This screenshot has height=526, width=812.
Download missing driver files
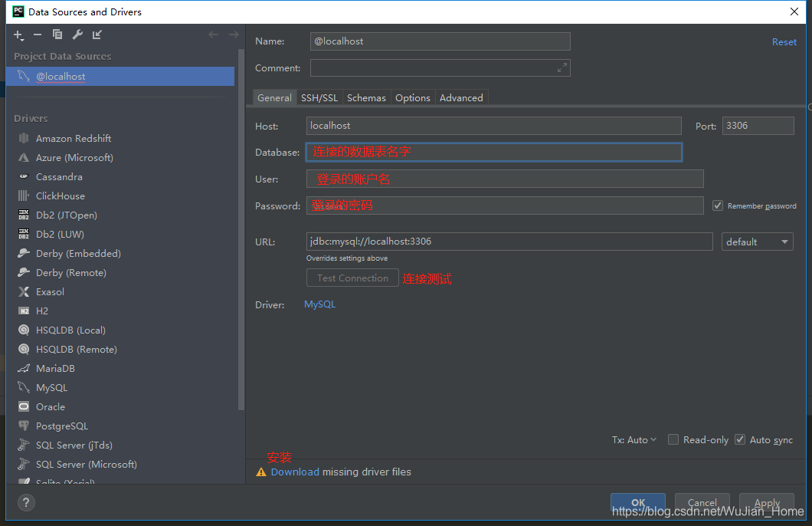point(295,472)
